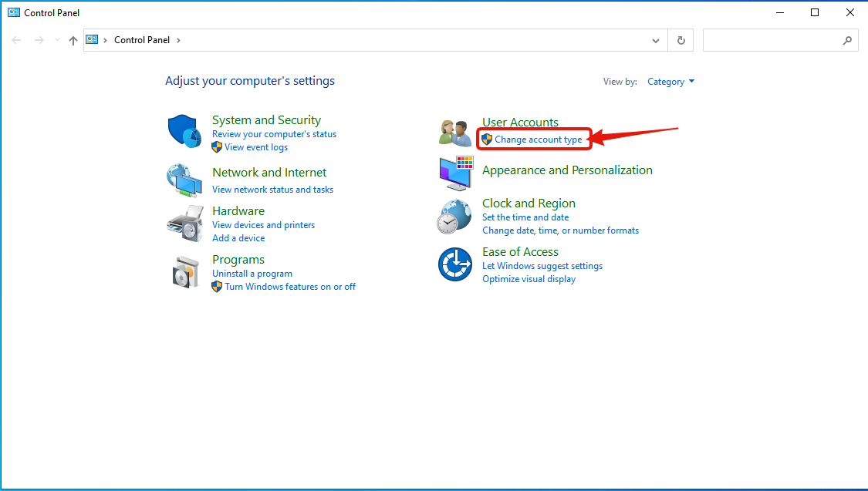
Task: Click the shield icon beside Turn Windows features
Action: pyautogui.click(x=217, y=287)
